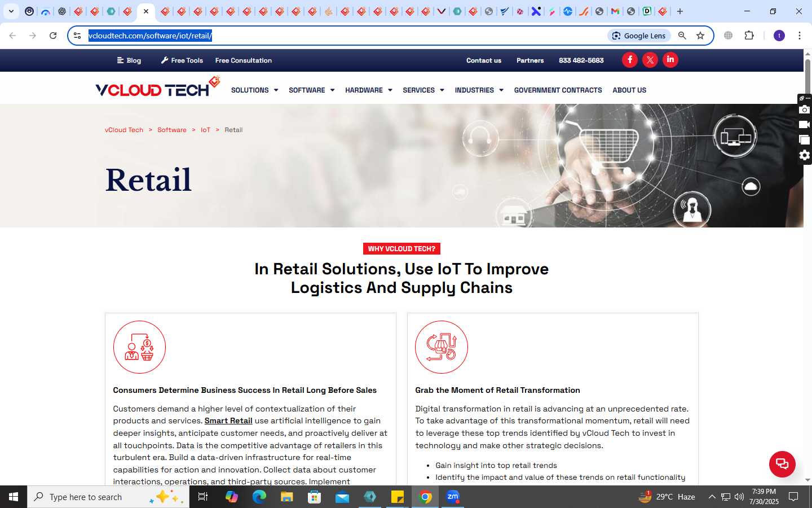Viewport: 812px width, 508px height.
Task: Open the tab search dropdown arrow
Action: [x=11, y=11]
